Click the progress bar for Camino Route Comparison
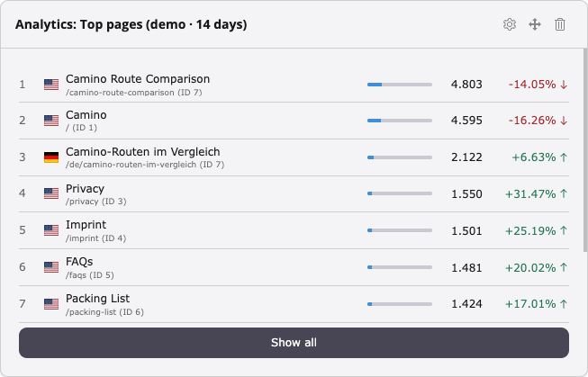Screen dimensions: 588x377 click(400, 85)
